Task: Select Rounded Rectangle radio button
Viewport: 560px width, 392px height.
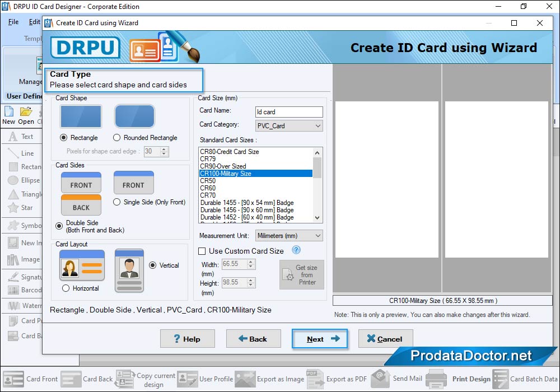Action: [x=116, y=138]
